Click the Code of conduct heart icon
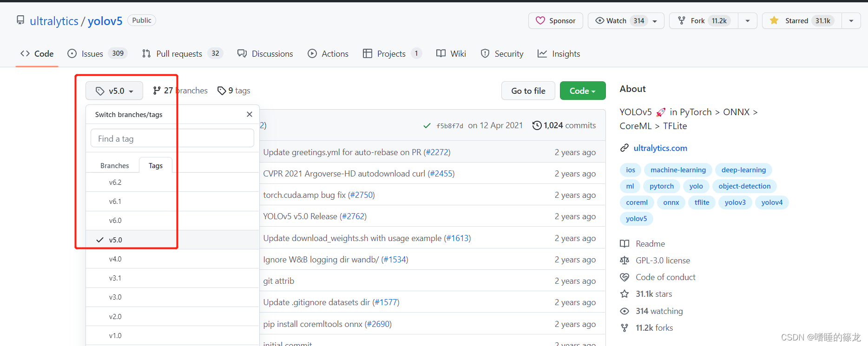The height and width of the screenshot is (346, 868). click(x=625, y=277)
